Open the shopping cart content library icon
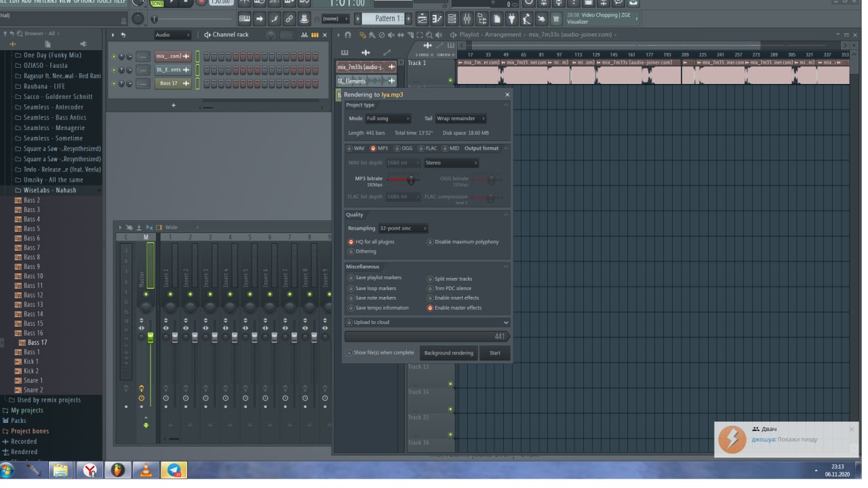Screen dimensions: 868x488 coord(556,18)
